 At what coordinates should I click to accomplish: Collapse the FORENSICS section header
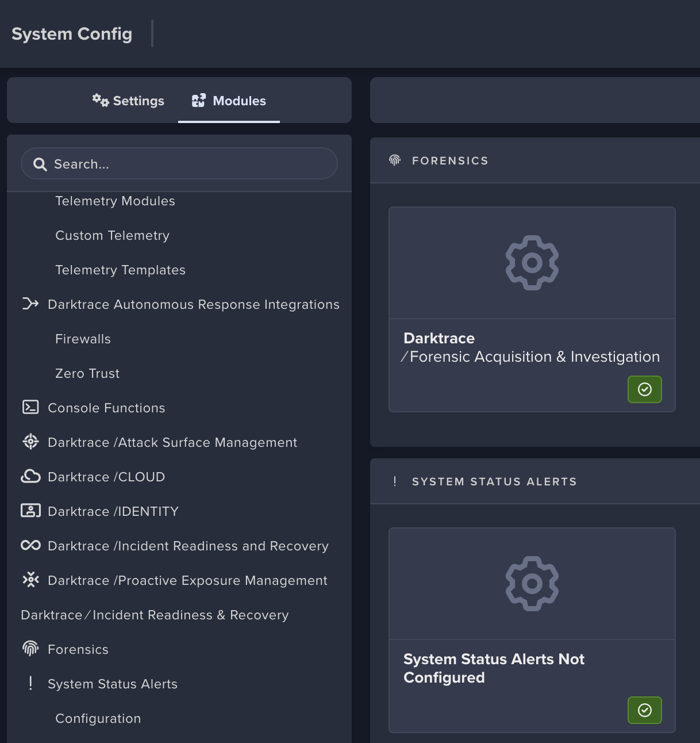click(450, 161)
